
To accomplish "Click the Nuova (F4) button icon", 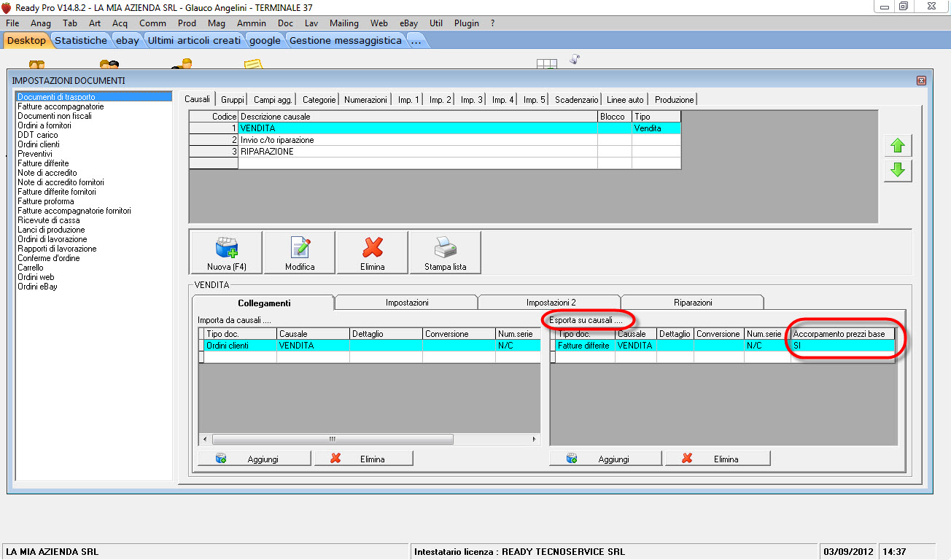I will [226, 252].
